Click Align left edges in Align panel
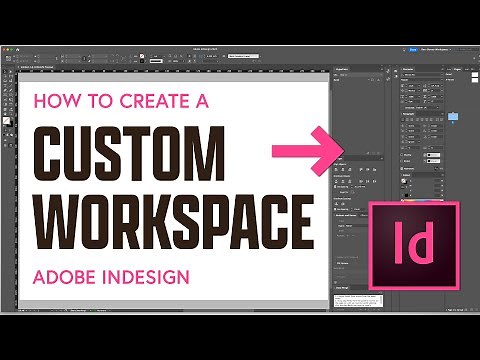 click(336, 170)
